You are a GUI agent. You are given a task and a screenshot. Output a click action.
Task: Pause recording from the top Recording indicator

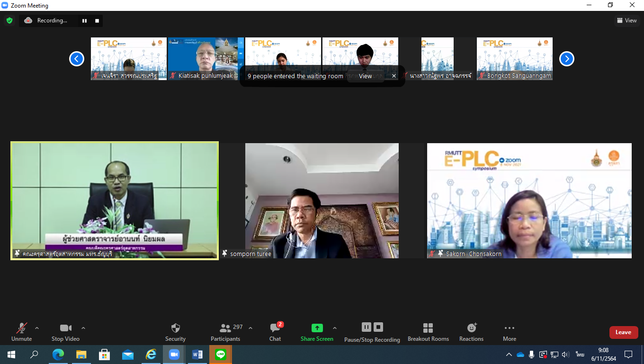point(84,20)
